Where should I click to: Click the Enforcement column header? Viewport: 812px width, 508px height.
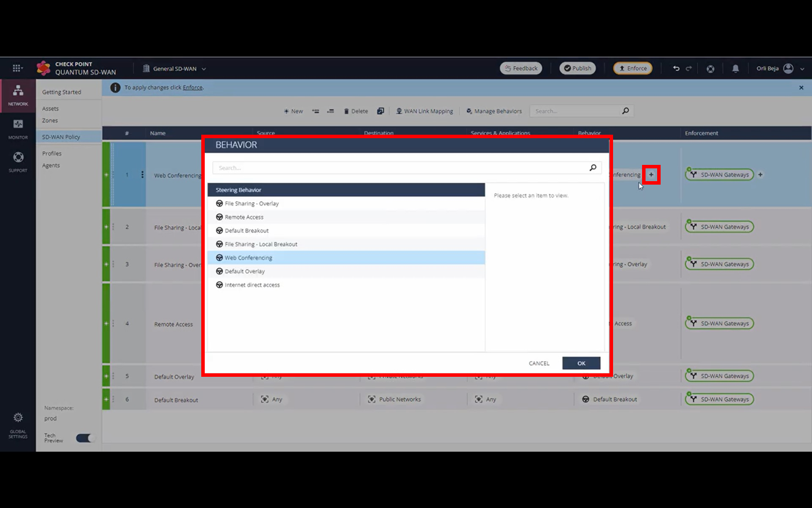(701, 133)
